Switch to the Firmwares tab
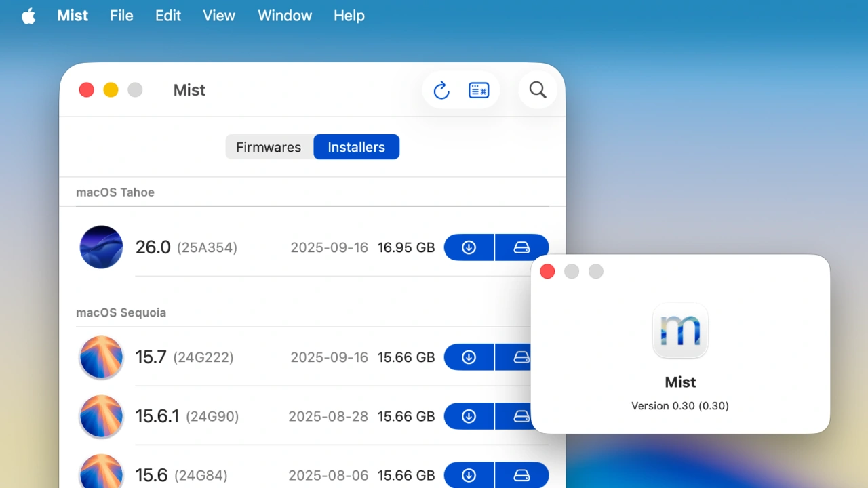Image resolution: width=868 pixels, height=488 pixels. click(269, 147)
